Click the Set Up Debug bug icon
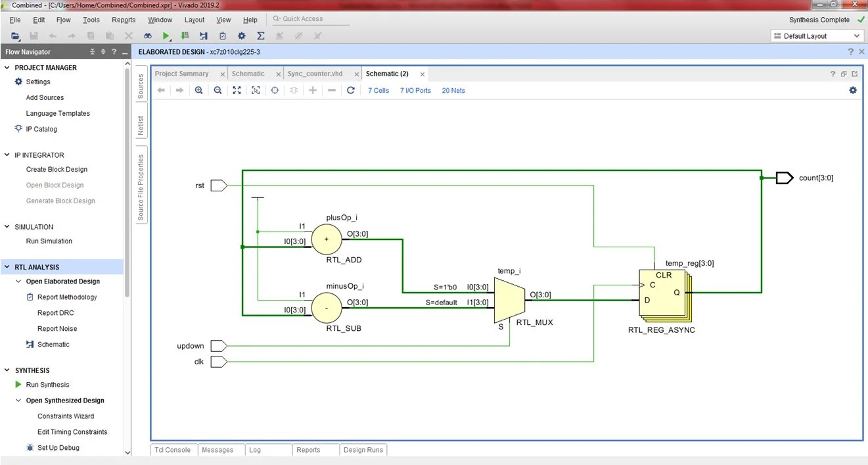The width and height of the screenshot is (868, 465). pyautogui.click(x=30, y=447)
